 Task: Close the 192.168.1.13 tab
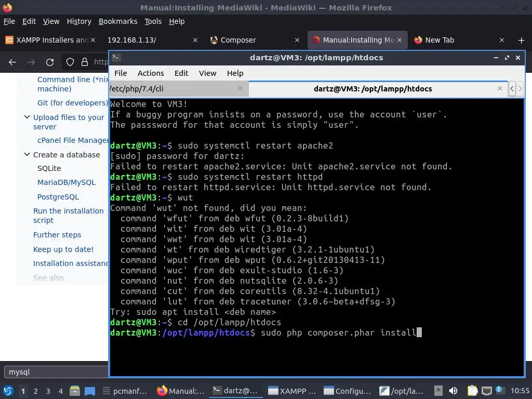click(195, 40)
